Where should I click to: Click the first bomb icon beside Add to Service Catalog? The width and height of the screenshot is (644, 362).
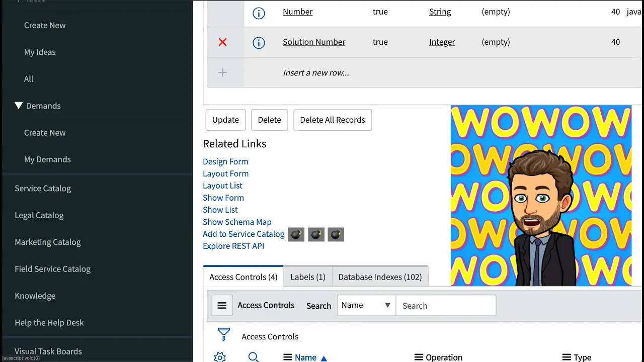[296, 234]
